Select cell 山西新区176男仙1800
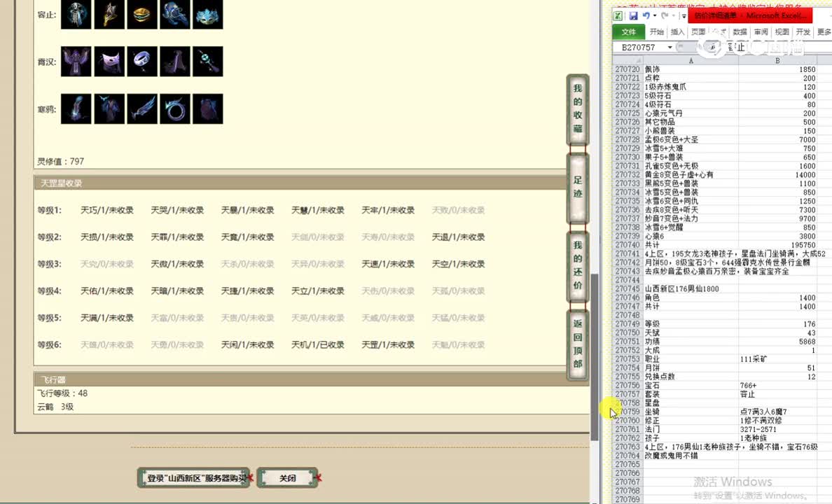This screenshot has width=832, height=504. pyautogui.click(x=691, y=289)
